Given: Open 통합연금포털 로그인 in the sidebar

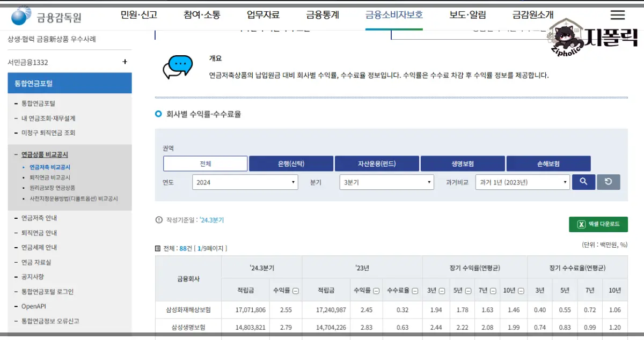Looking at the screenshot, I should (46, 291).
